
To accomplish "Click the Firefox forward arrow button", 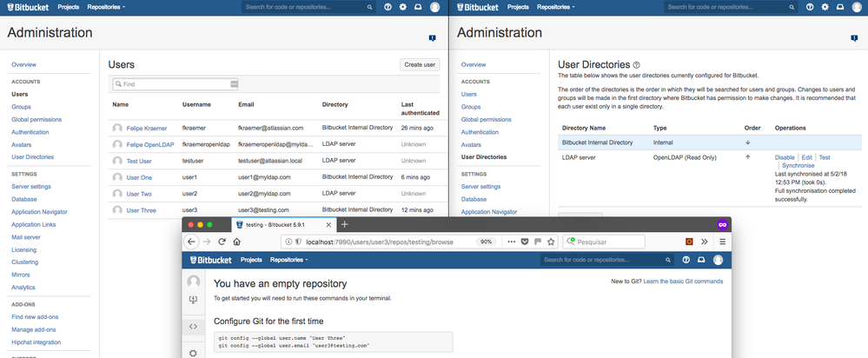I will tap(207, 242).
